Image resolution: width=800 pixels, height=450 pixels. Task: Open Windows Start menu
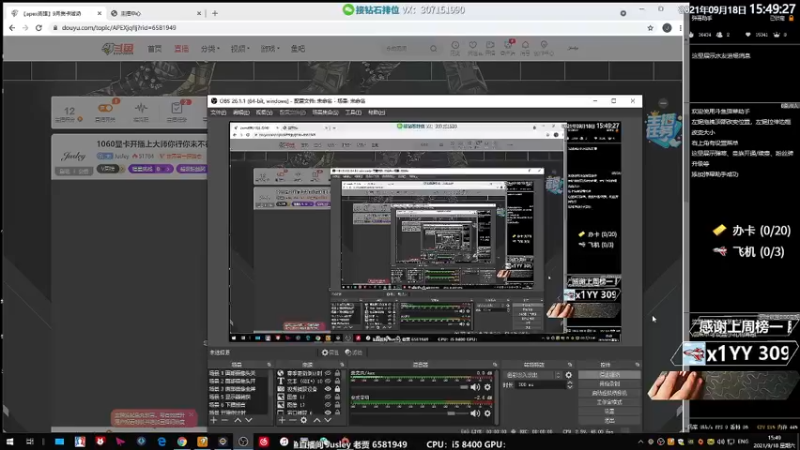tap(10, 442)
